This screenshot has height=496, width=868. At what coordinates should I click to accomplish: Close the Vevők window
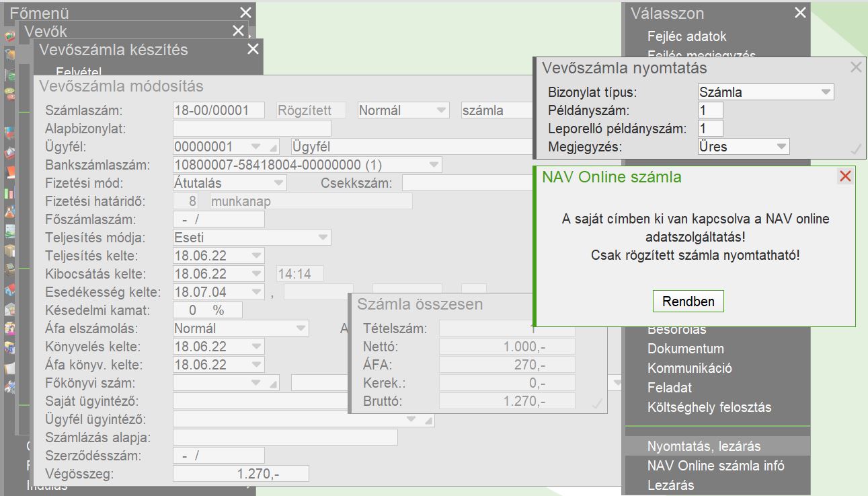point(238,31)
